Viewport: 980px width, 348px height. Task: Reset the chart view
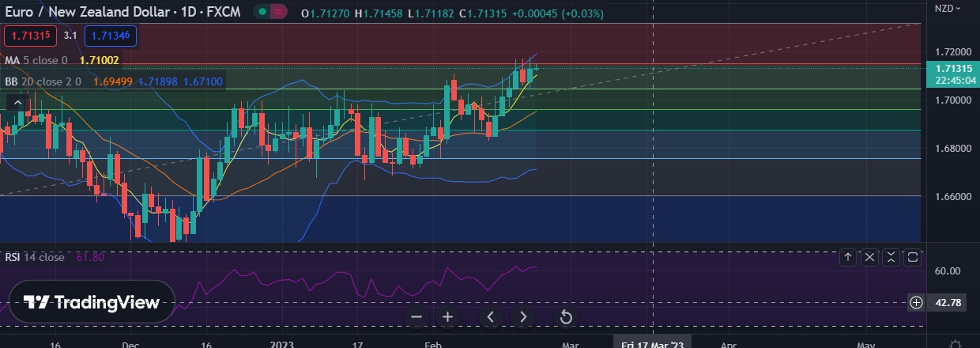click(566, 317)
